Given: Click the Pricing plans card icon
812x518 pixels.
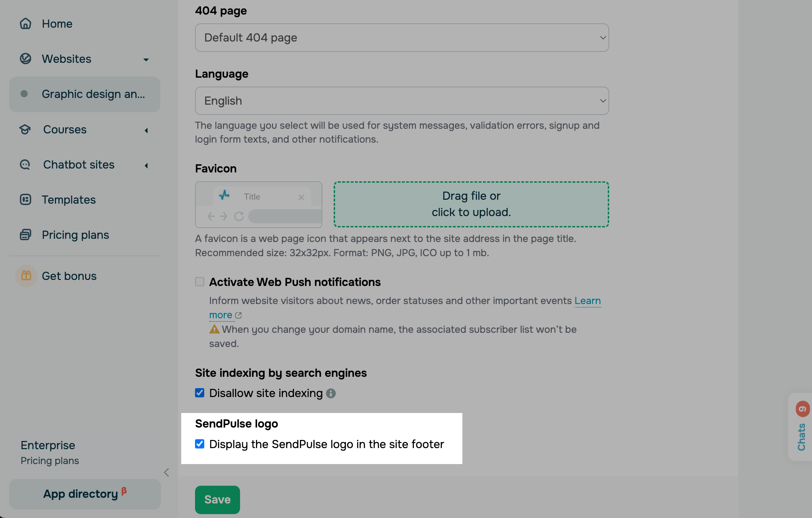Looking at the screenshot, I should click(26, 235).
